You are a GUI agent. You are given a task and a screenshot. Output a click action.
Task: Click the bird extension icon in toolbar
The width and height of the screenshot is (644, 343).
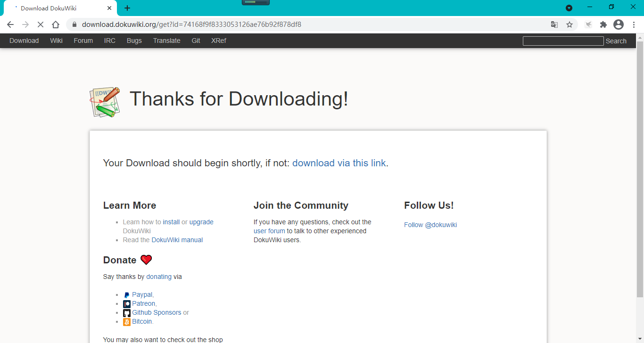(x=588, y=24)
